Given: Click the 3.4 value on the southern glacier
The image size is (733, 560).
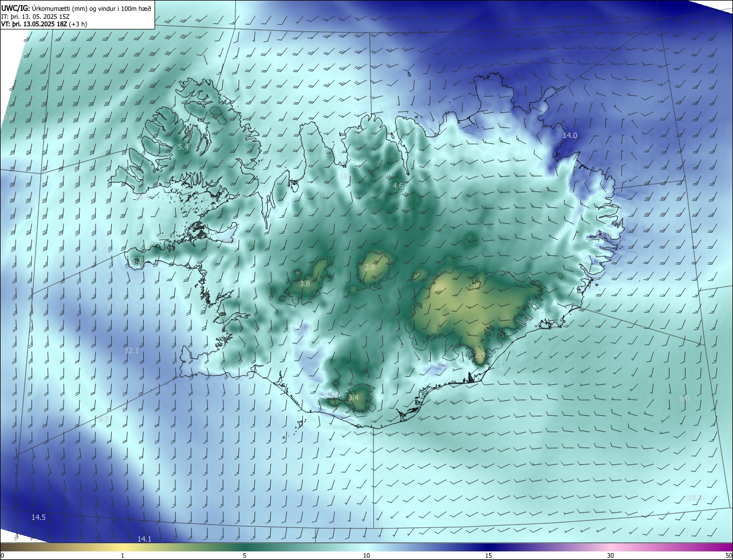Looking at the screenshot, I should [353, 397].
